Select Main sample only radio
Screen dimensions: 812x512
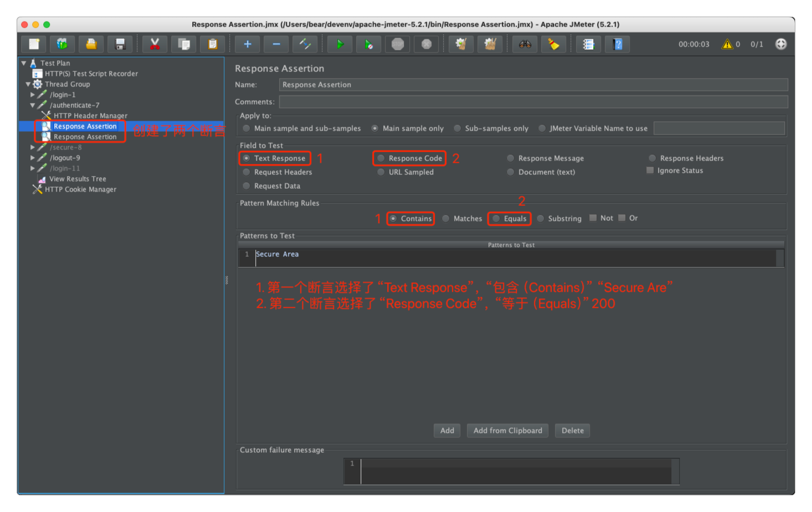[x=408, y=128]
